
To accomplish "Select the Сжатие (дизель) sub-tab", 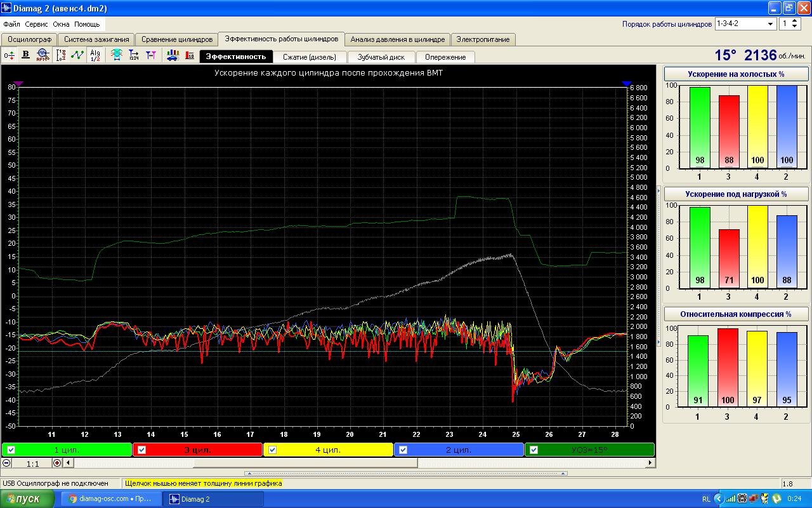I will [x=310, y=57].
